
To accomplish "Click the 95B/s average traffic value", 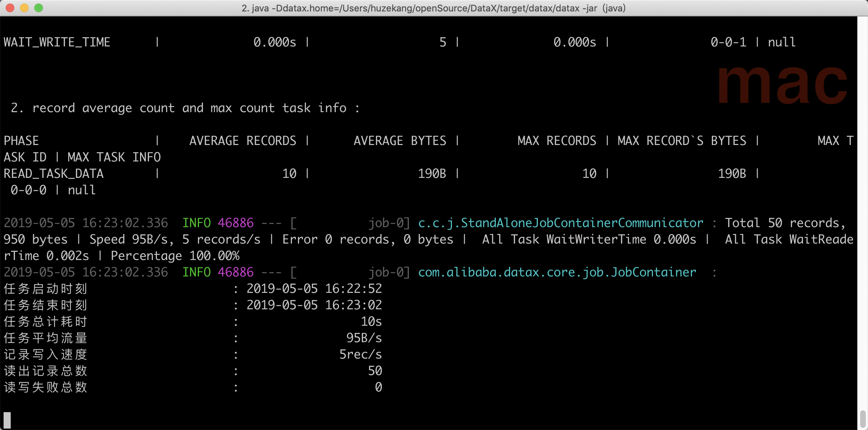I will point(364,338).
